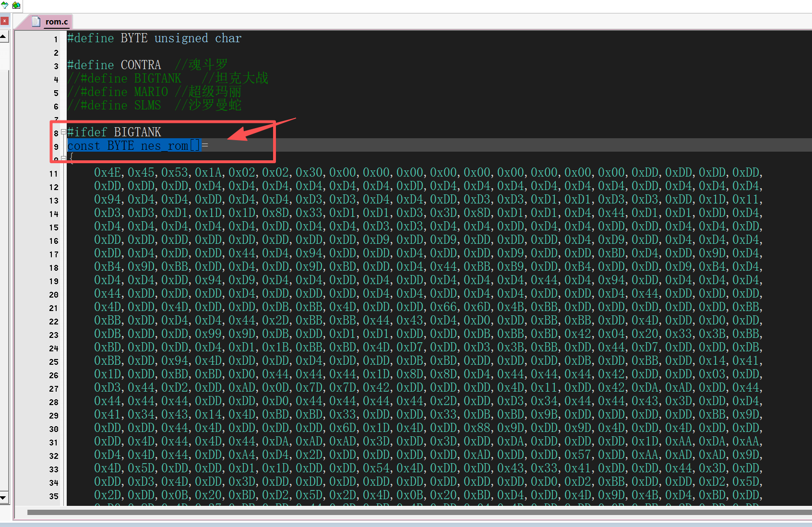Click "#define BYTE unsigned char" on line 1
Screen dimensions: 812x527
pos(155,38)
